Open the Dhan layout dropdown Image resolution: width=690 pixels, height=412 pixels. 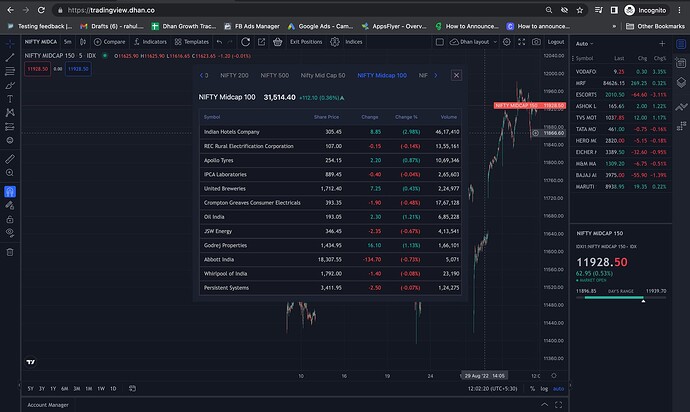tap(473, 42)
